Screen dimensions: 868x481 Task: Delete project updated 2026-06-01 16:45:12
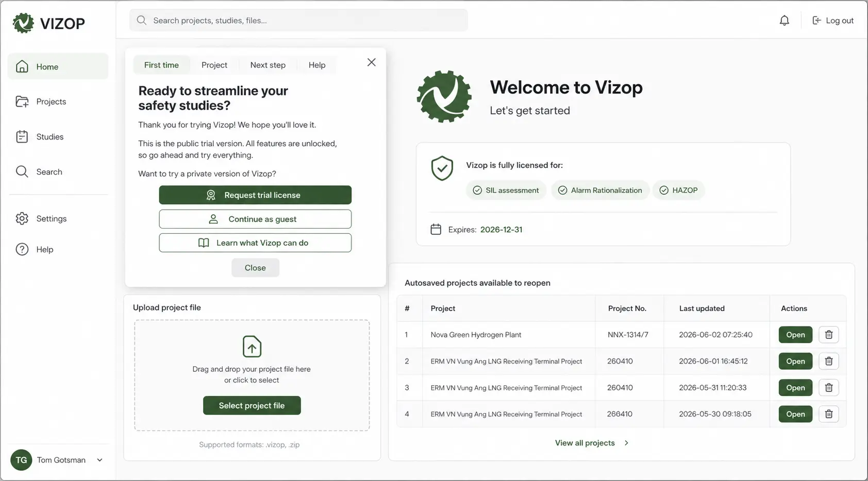[x=829, y=362]
